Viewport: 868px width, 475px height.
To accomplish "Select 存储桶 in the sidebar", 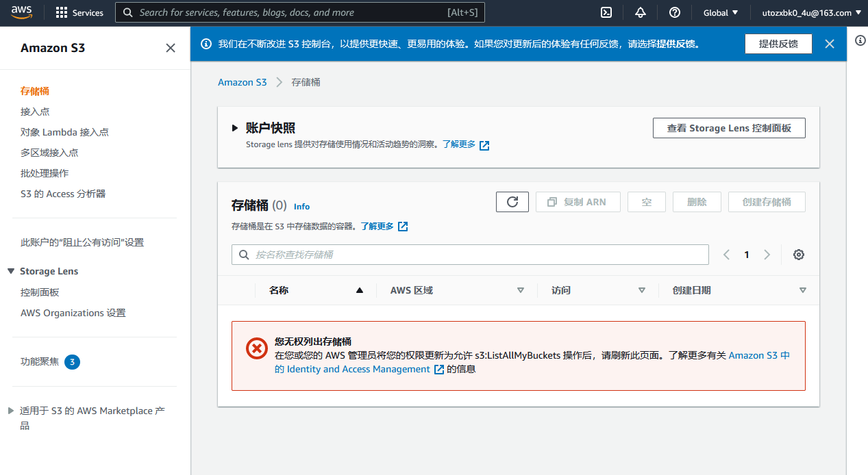I will [x=35, y=91].
